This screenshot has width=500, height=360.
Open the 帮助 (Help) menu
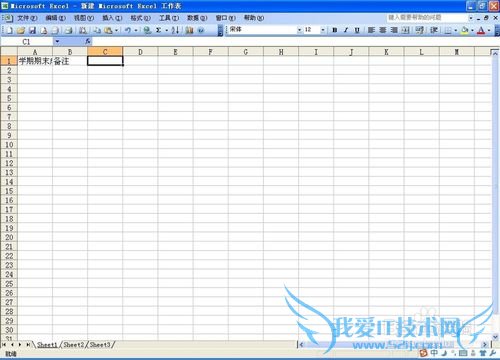click(x=254, y=18)
